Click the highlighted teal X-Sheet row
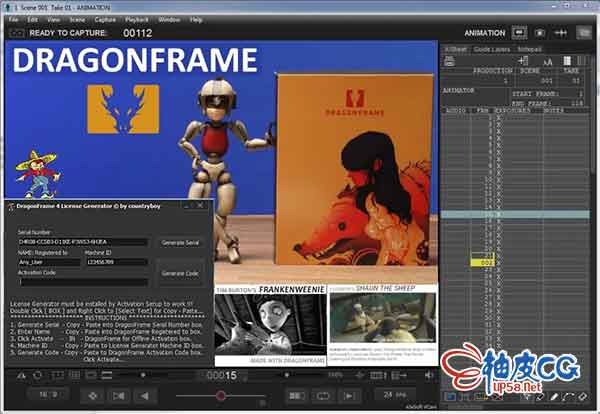The width and height of the screenshot is (600, 414). pos(515,215)
